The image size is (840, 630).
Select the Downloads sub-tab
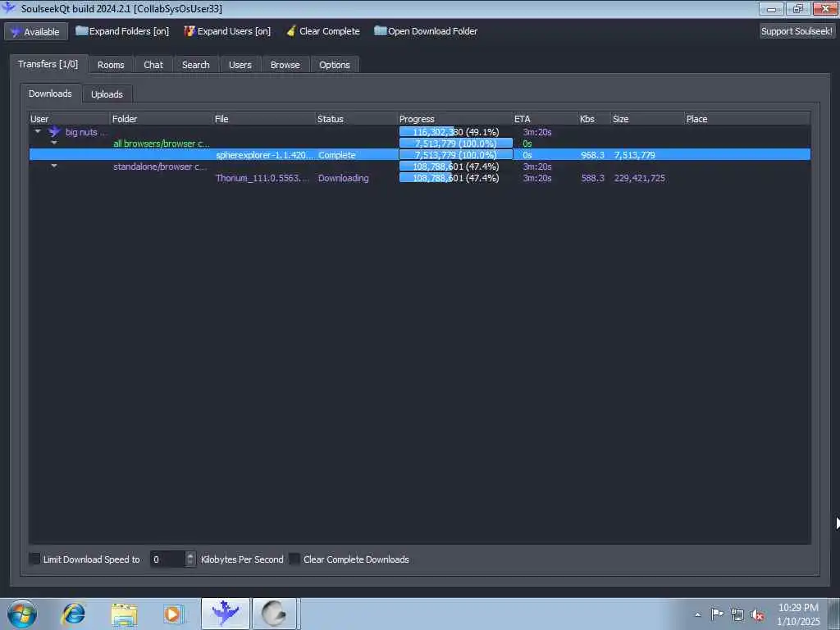click(50, 94)
